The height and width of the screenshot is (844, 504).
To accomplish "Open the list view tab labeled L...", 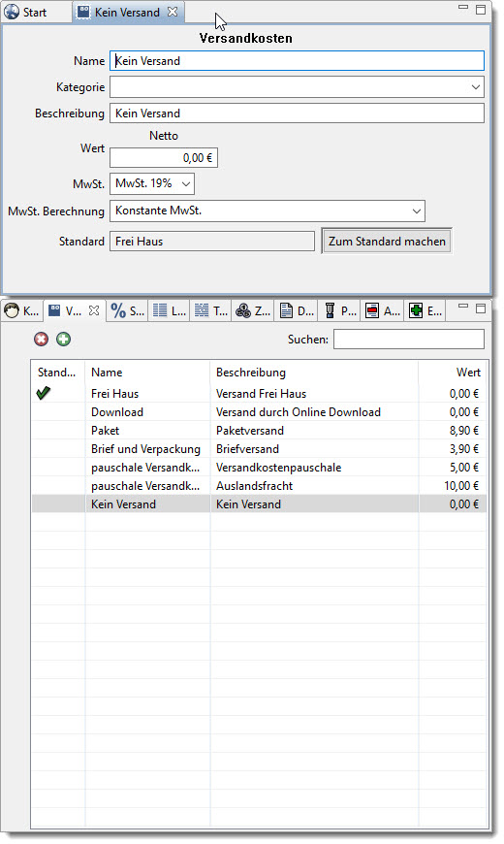I will [169, 310].
